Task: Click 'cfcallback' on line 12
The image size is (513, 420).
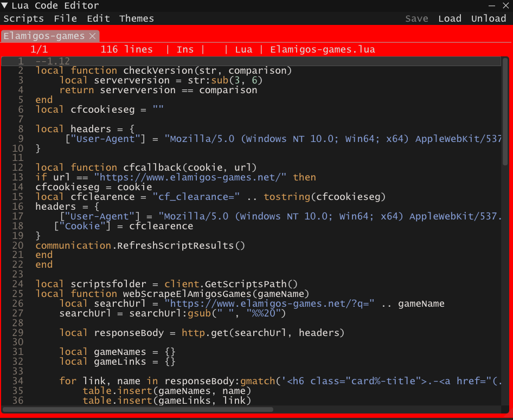Action: pos(152,167)
